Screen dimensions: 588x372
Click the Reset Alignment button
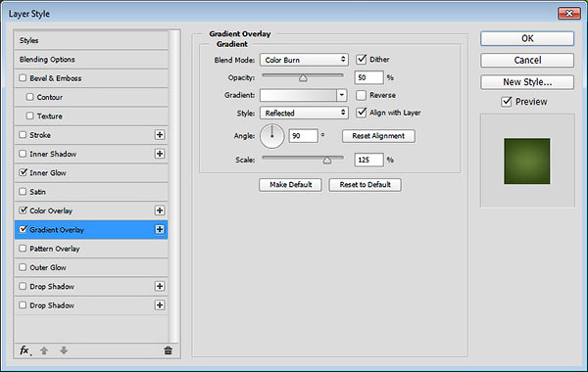[378, 136]
